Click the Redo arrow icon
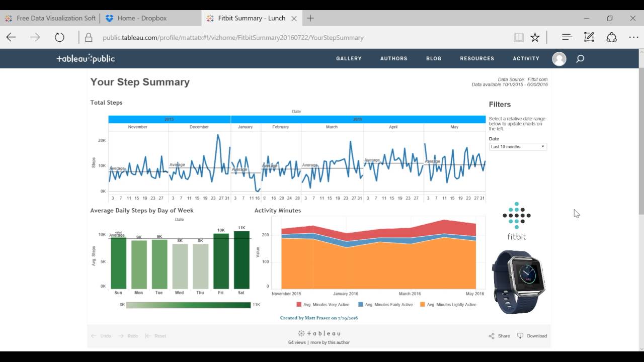The image size is (644, 362). (121, 336)
